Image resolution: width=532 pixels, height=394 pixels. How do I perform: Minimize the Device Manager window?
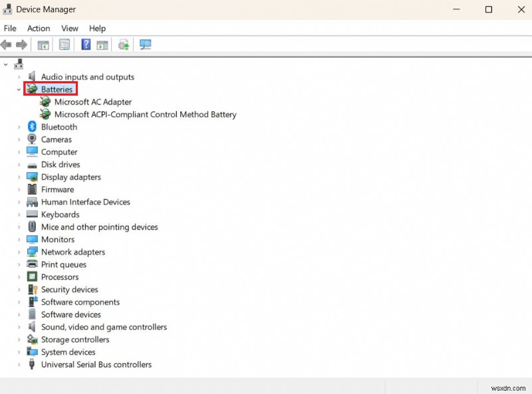pyautogui.click(x=457, y=9)
